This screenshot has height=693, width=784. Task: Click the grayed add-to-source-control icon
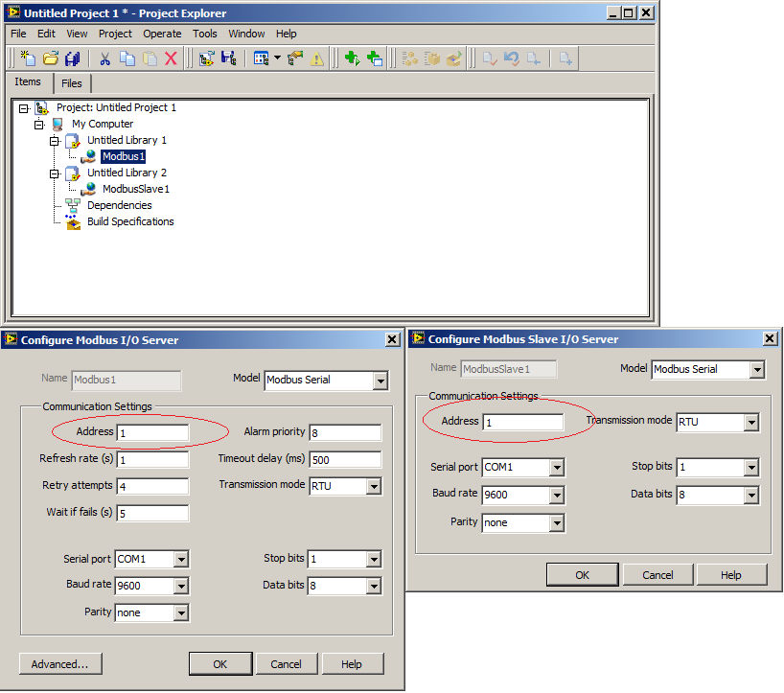565,58
